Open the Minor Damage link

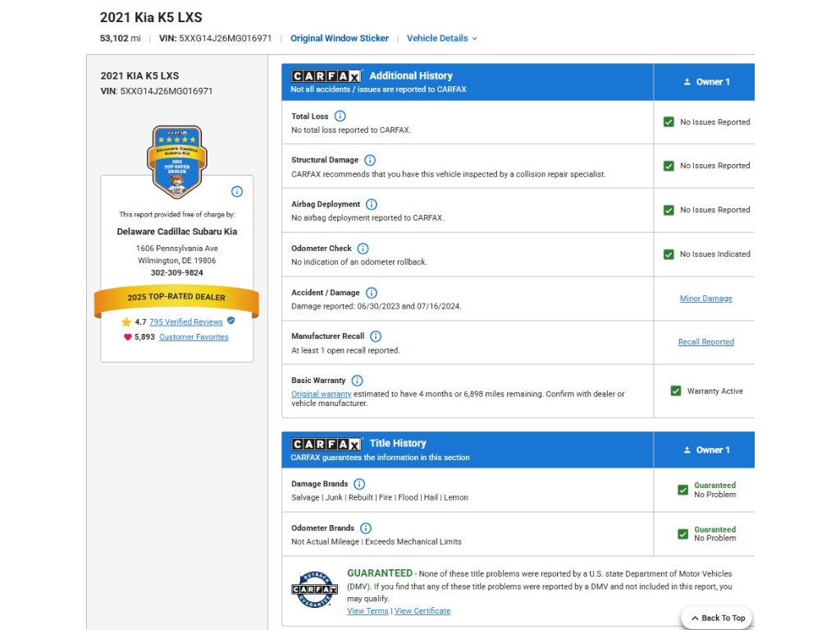pyautogui.click(x=705, y=299)
